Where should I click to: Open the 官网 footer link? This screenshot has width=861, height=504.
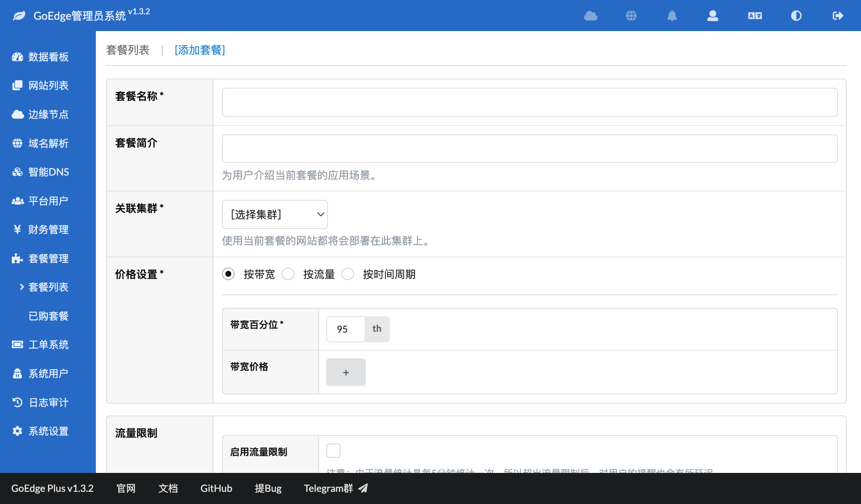(126, 488)
